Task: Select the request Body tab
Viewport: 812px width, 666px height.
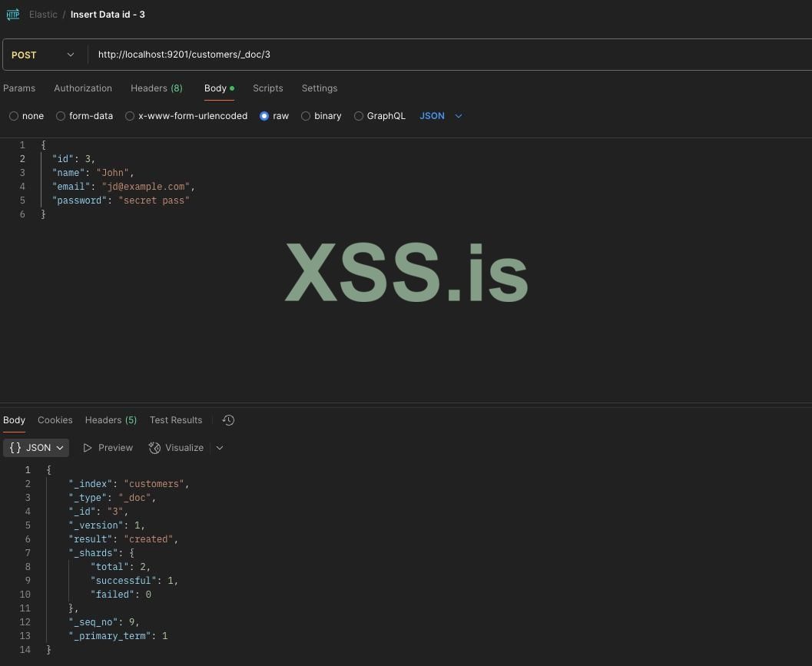Action: tap(219, 88)
